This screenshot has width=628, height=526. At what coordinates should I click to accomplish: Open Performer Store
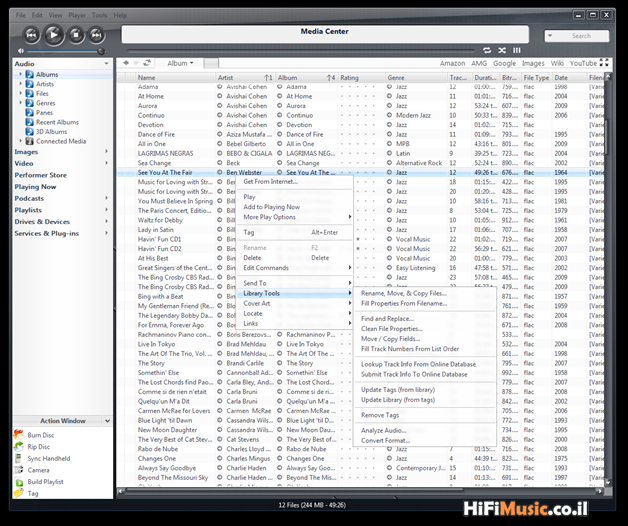coord(40,175)
